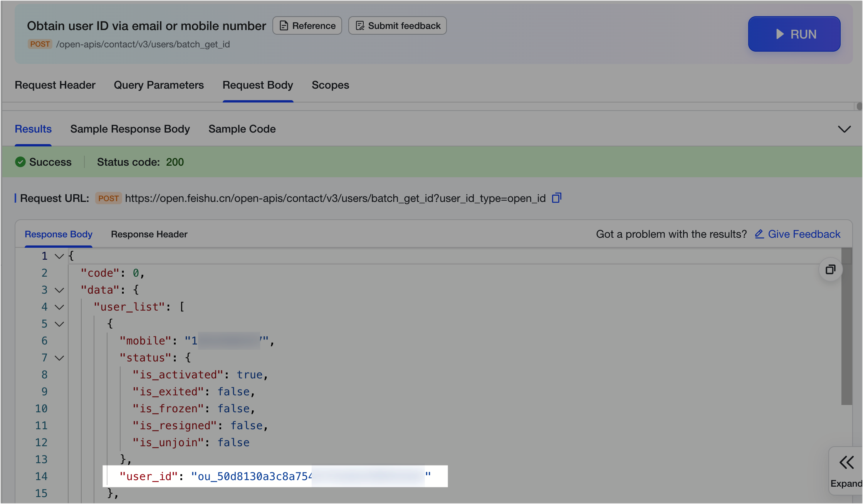
Task: Click the Give Feedback link
Action: pos(804,234)
